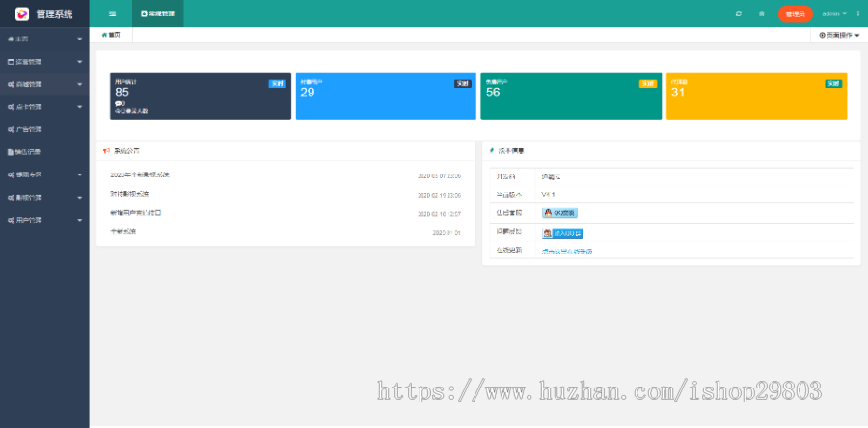Click the blue online update link

tap(567, 251)
